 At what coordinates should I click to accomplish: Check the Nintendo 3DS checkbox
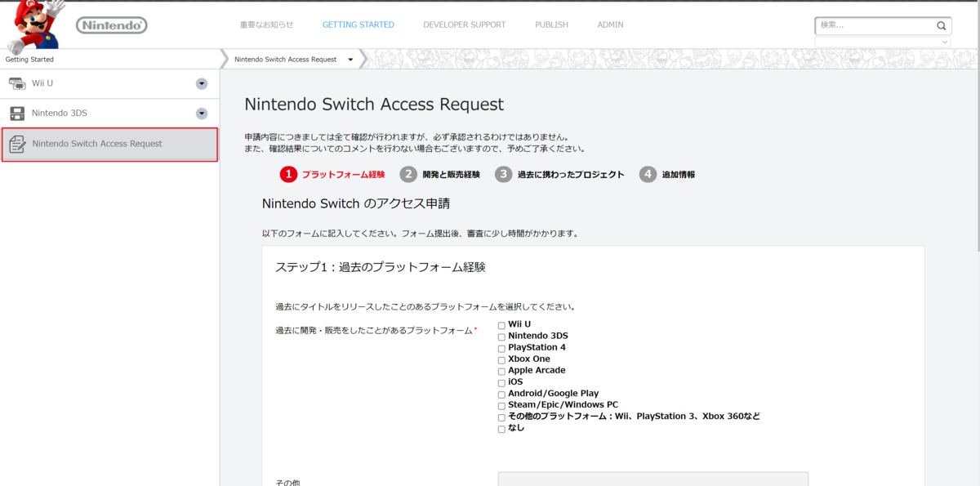click(501, 337)
